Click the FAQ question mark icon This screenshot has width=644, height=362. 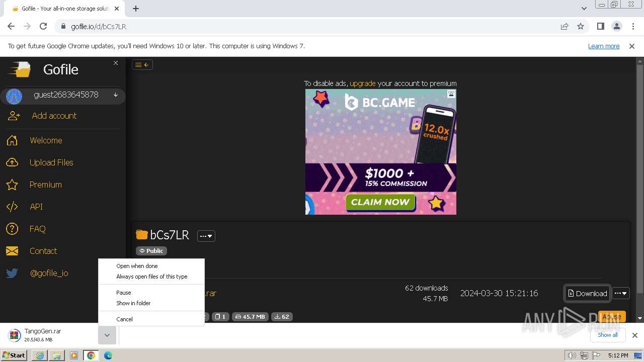(12, 229)
